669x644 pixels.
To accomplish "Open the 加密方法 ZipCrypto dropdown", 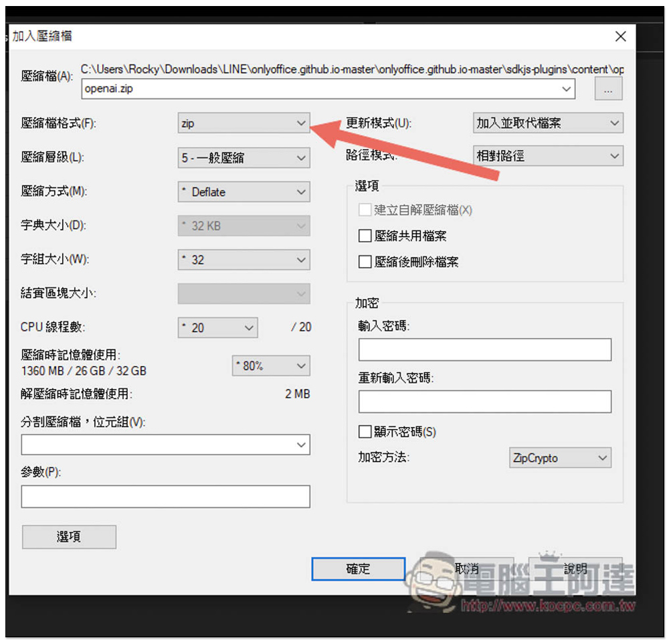I will [x=560, y=458].
